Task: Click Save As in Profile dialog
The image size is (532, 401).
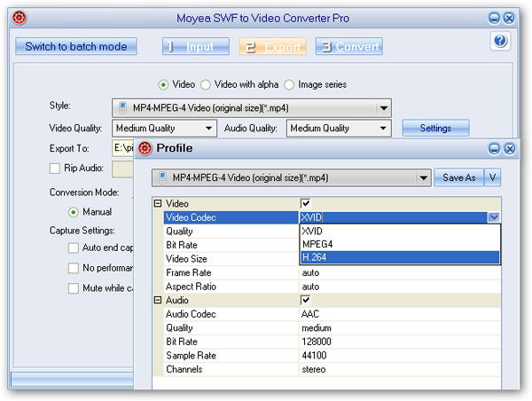Action: (x=458, y=177)
